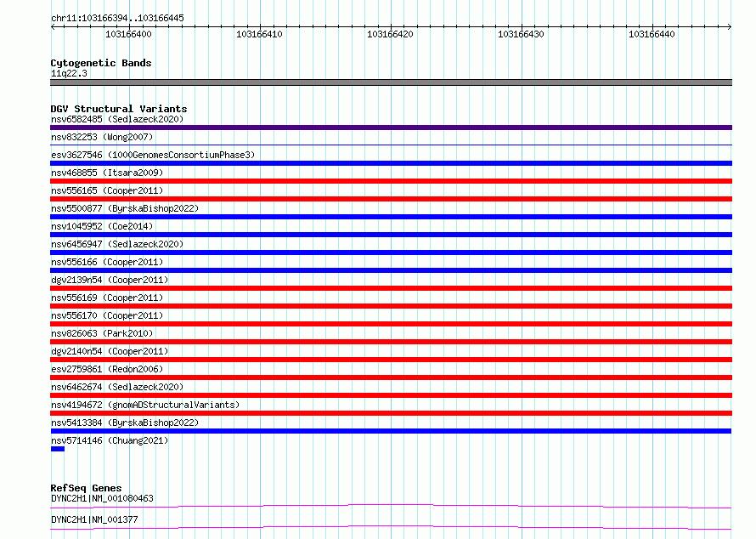756x539 pixels.
Task: Select nsv1045952 (Coe2014) label
Action: tap(102, 226)
